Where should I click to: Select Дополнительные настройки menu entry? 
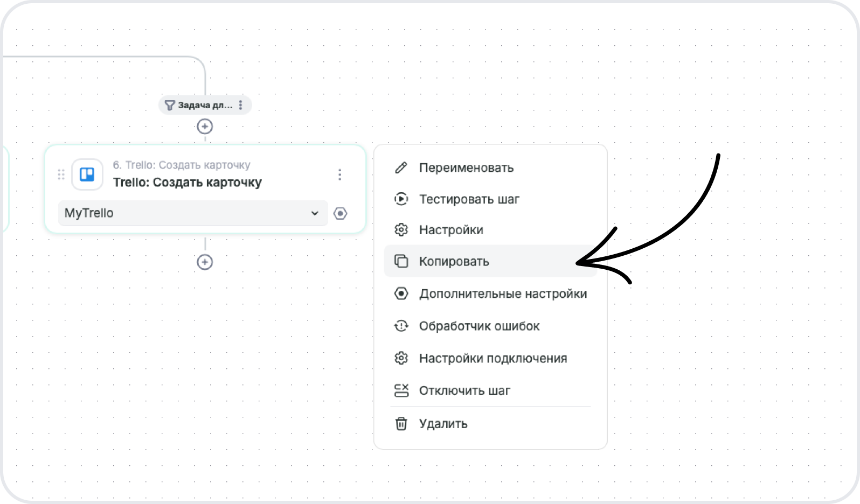(x=503, y=294)
